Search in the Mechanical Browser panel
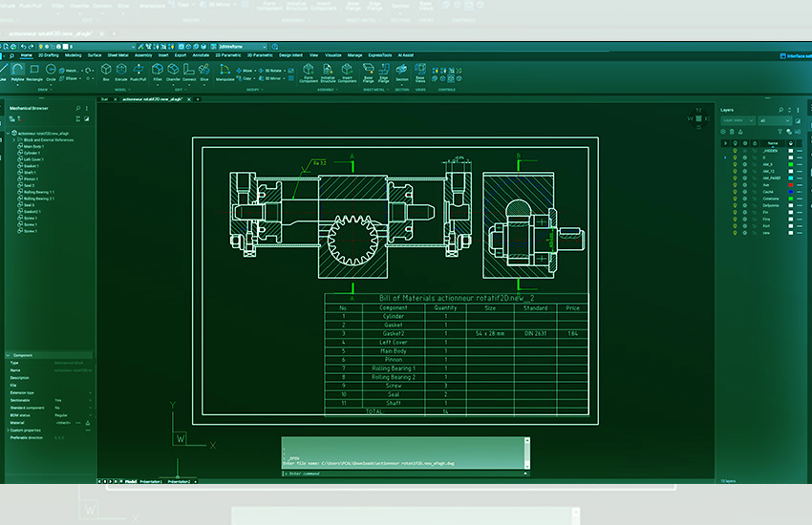The image size is (812, 525). 78,108
